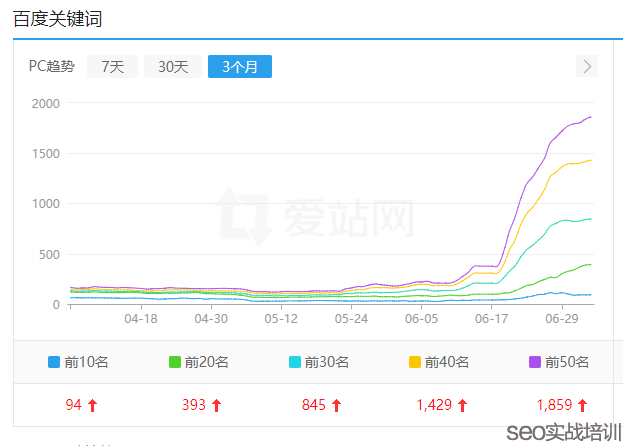The height and width of the screenshot is (446, 623).
Task: Click the red arrow beside 1,429
Action: click(x=462, y=405)
